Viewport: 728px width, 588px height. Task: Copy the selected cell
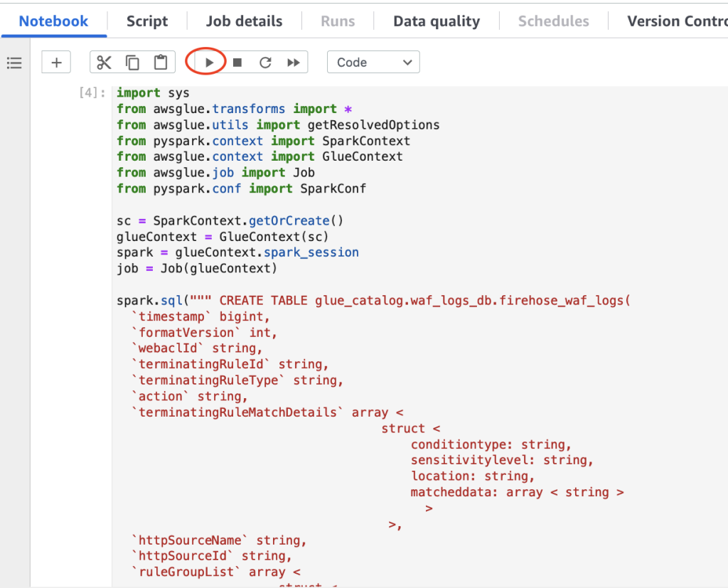[132, 63]
